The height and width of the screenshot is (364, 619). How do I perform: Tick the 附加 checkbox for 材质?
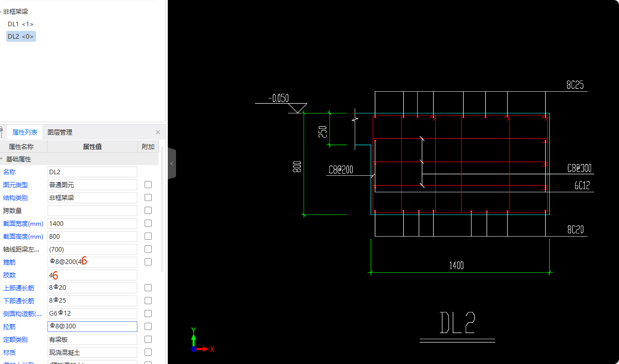coord(148,352)
